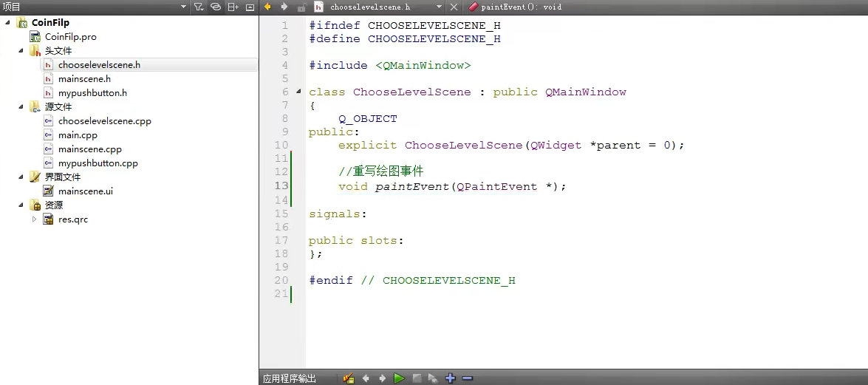The height and width of the screenshot is (385, 868).
Task: Click the //重写绘图事件 comment
Action: (x=381, y=171)
